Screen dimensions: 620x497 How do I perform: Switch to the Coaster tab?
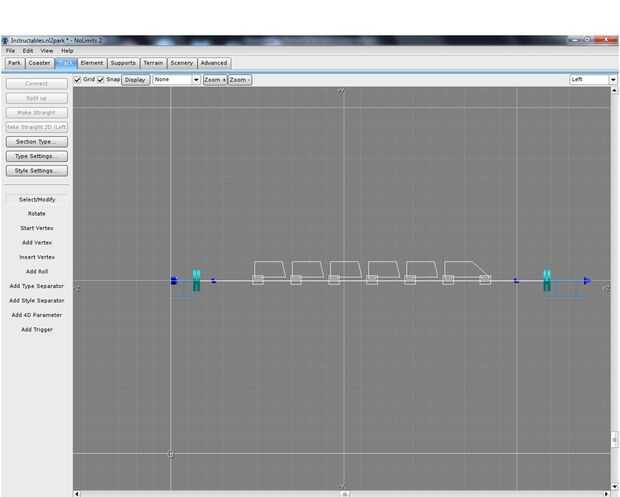(40, 63)
